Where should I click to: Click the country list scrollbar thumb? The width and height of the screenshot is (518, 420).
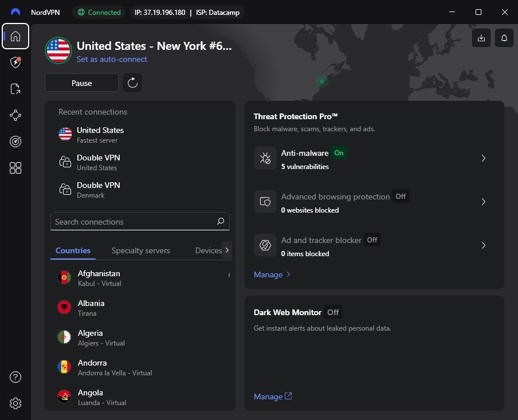click(229, 275)
